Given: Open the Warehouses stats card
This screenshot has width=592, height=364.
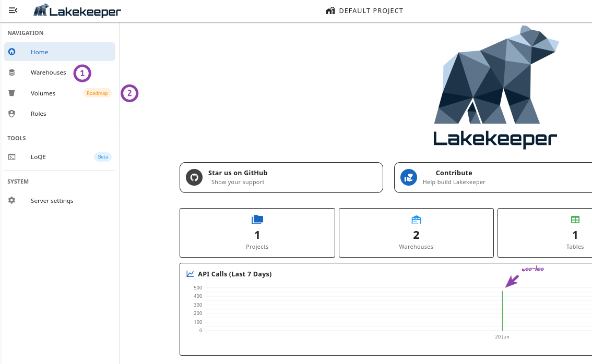Looking at the screenshot, I should (x=416, y=233).
